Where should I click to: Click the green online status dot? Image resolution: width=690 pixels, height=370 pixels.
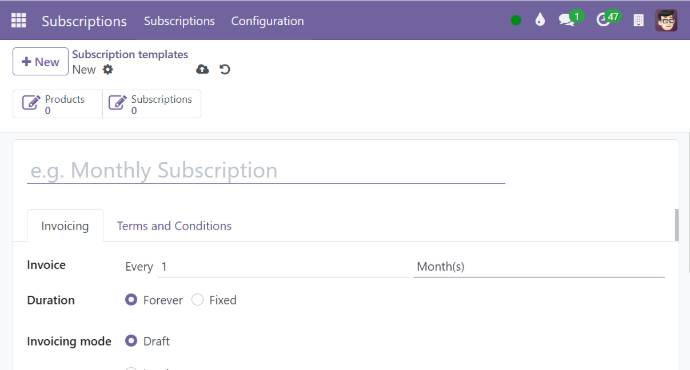[516, 20]
